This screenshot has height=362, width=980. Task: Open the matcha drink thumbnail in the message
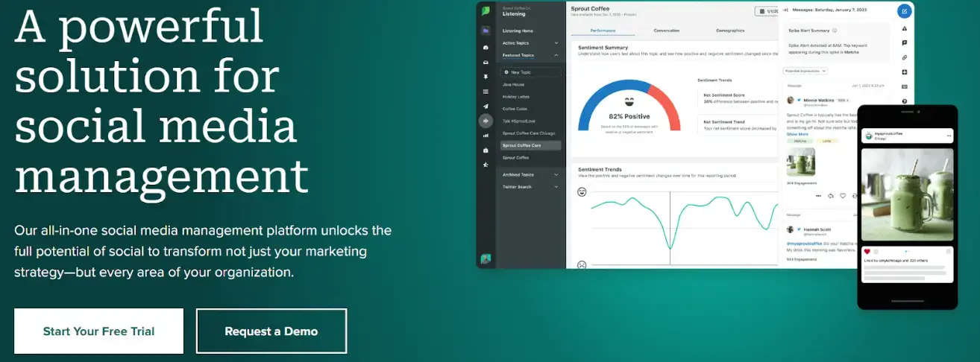click(801, 162)
